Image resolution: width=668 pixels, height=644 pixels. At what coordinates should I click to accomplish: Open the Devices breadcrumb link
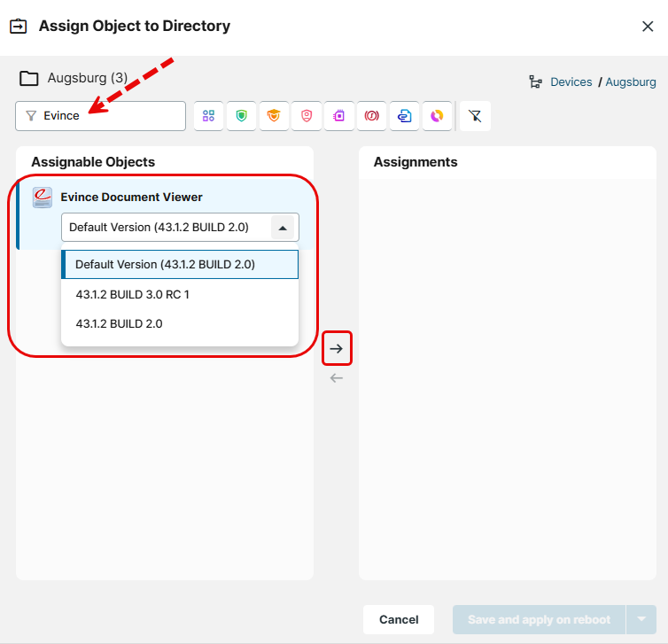[x=571, y=81]
